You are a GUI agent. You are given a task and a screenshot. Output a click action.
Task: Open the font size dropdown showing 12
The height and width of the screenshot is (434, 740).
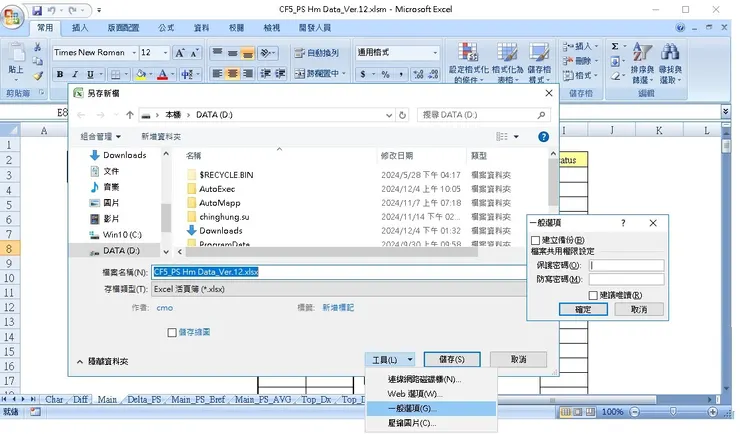[165, 53]
